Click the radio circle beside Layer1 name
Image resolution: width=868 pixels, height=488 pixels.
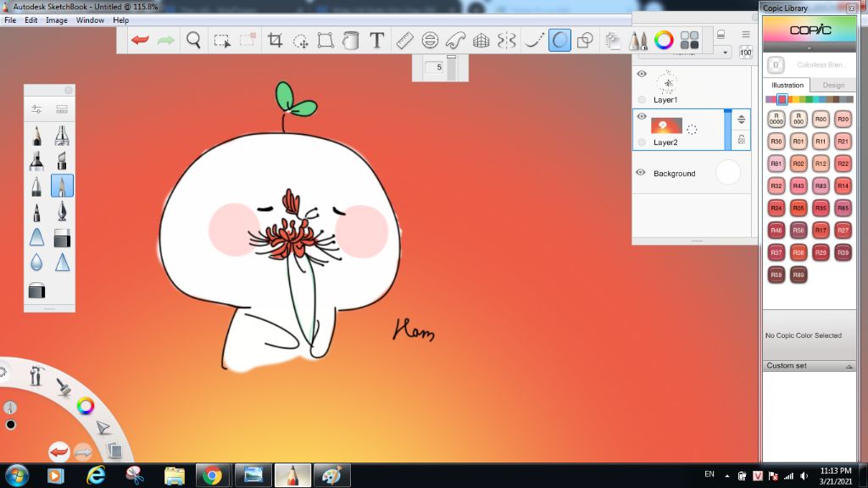tap(642, 100)
